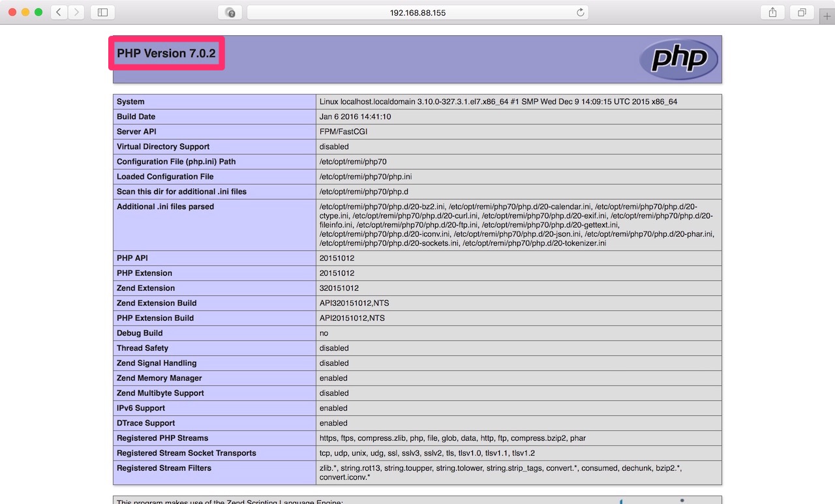The height and width of the screenshot is (504, 835).
Task: Close the Safari window with red button
Action: click(12, 12)
